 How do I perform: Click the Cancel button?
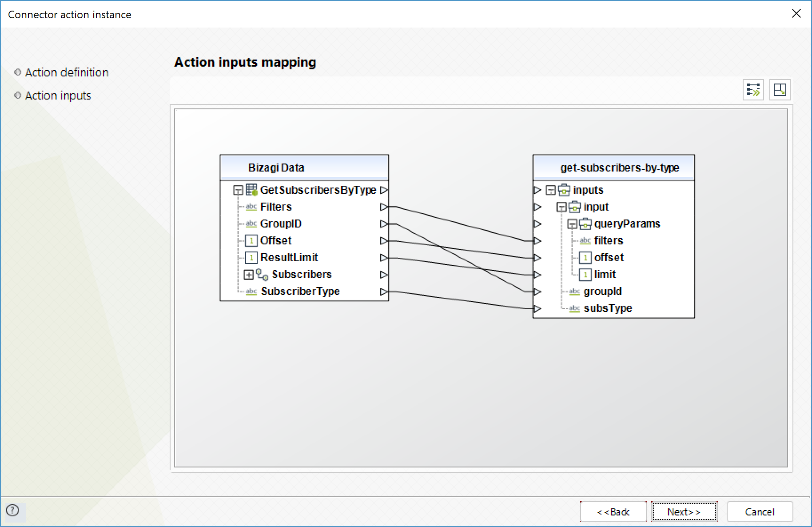click(760, 512)
